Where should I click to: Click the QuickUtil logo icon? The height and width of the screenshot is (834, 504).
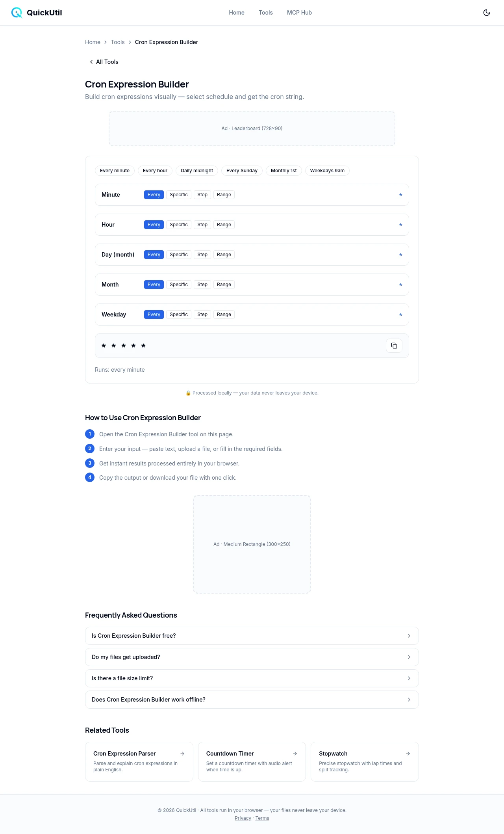pos(17,13)
